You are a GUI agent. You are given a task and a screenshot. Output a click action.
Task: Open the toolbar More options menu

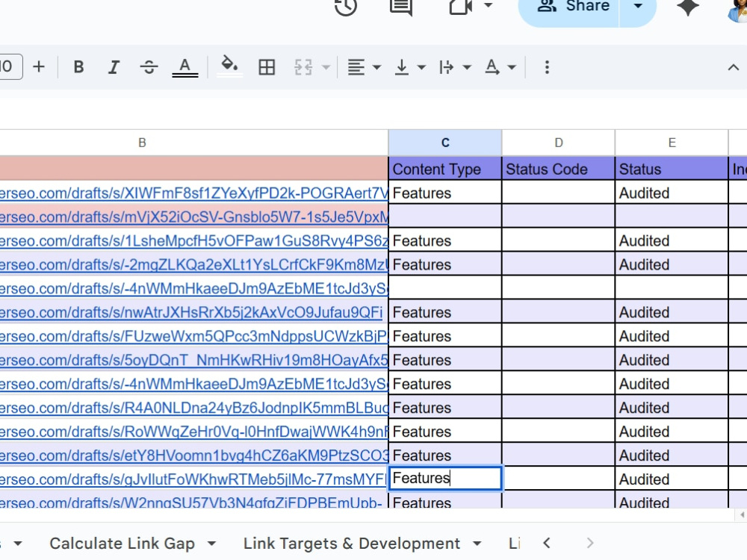point(547,67)
